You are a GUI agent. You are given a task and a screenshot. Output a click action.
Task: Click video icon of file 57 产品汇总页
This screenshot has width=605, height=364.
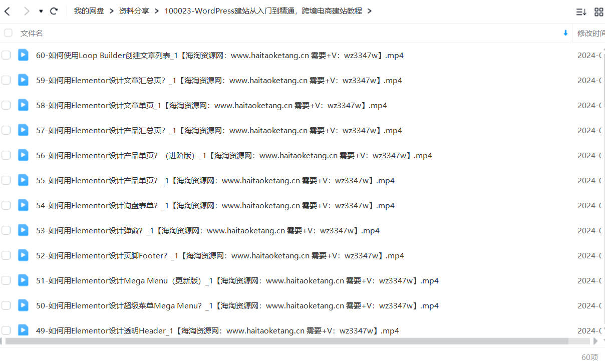23,130
